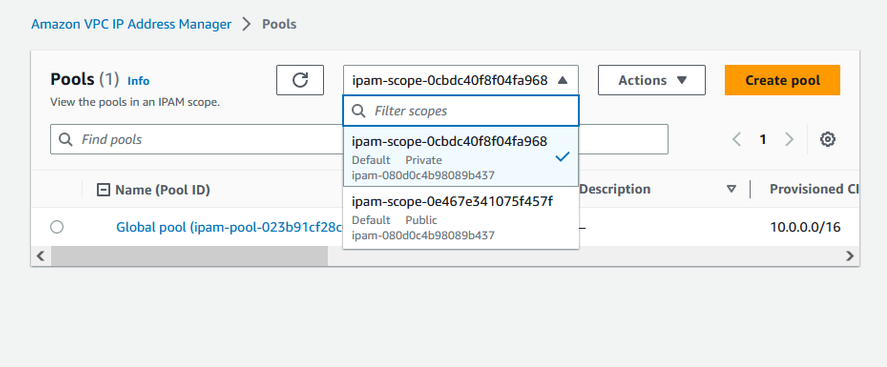Go to the next pools page

click(x=789, y=139)
